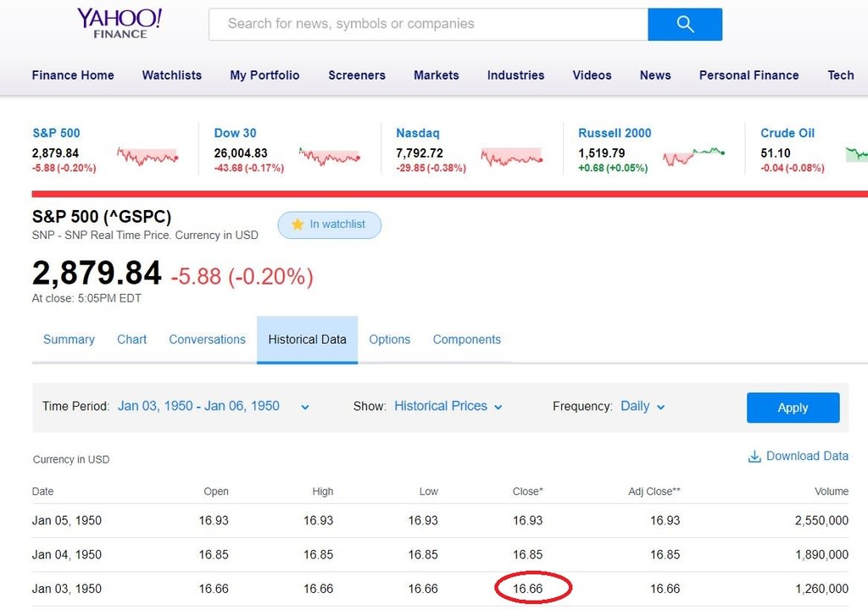Click the In watchlist button

[330, 225]
